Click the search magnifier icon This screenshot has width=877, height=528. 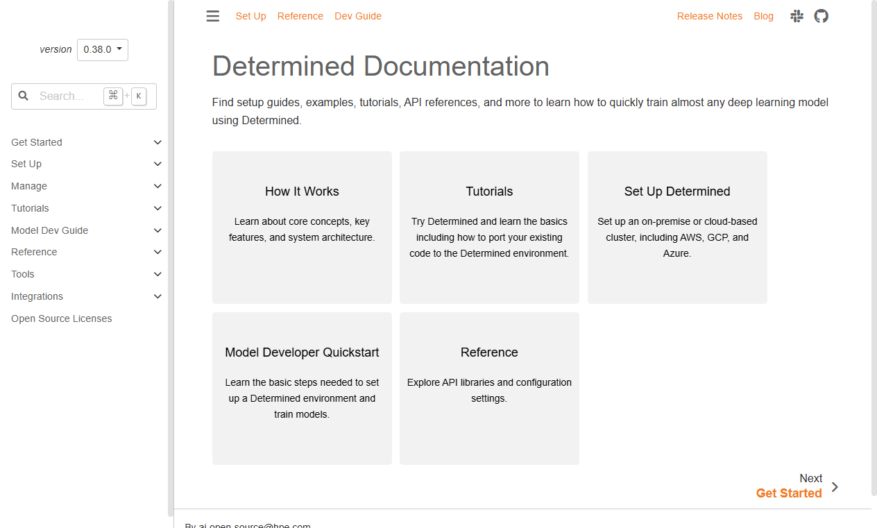click(23, 96)
